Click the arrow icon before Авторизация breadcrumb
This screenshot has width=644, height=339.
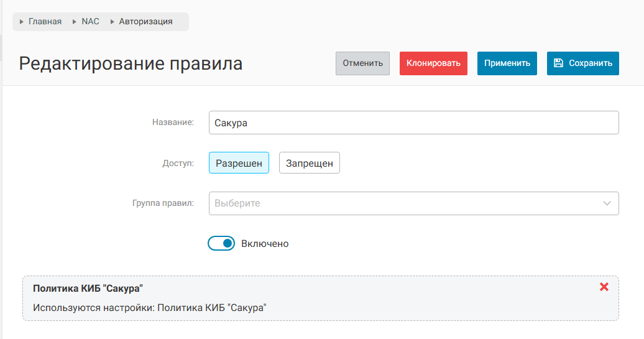(113, 22)
